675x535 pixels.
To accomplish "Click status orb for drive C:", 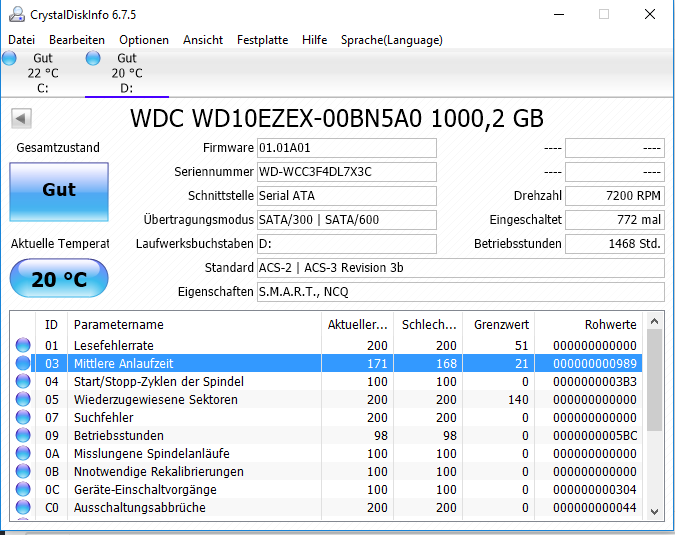I will [x=9, y=58].
